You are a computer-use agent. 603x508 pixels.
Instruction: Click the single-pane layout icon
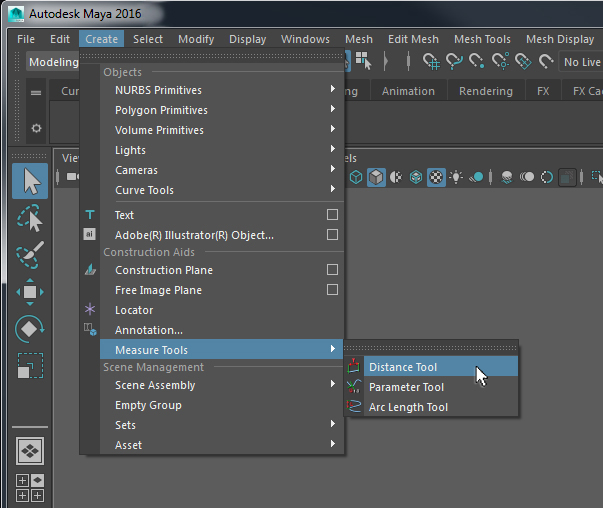(30, 451)
